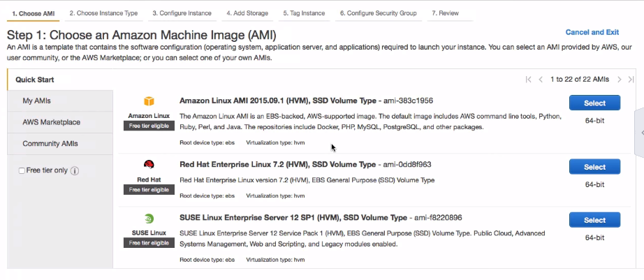Click the Red Hat Free tier eligible badge
The image size is (644, 280).
(x=149, y=190)
